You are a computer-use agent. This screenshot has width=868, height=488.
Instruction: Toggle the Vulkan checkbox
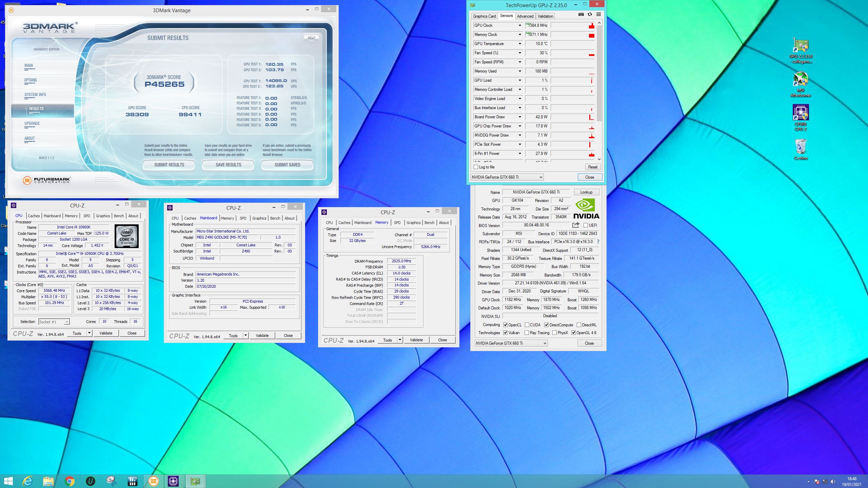[x=506, y=333]
